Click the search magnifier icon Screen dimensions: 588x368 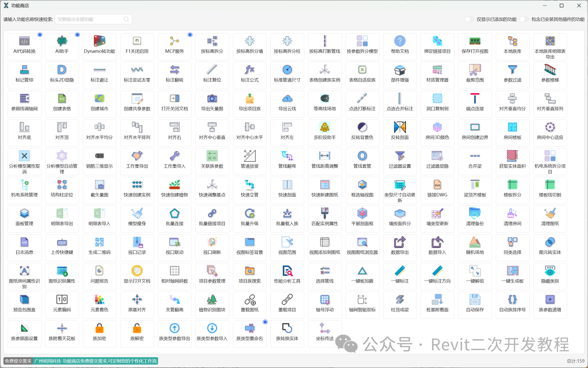(126, 19)
